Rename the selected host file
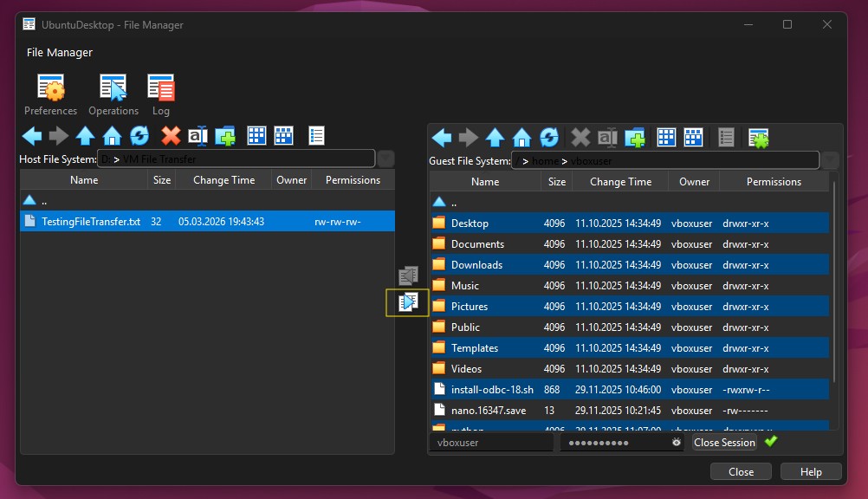 [198, 135]
